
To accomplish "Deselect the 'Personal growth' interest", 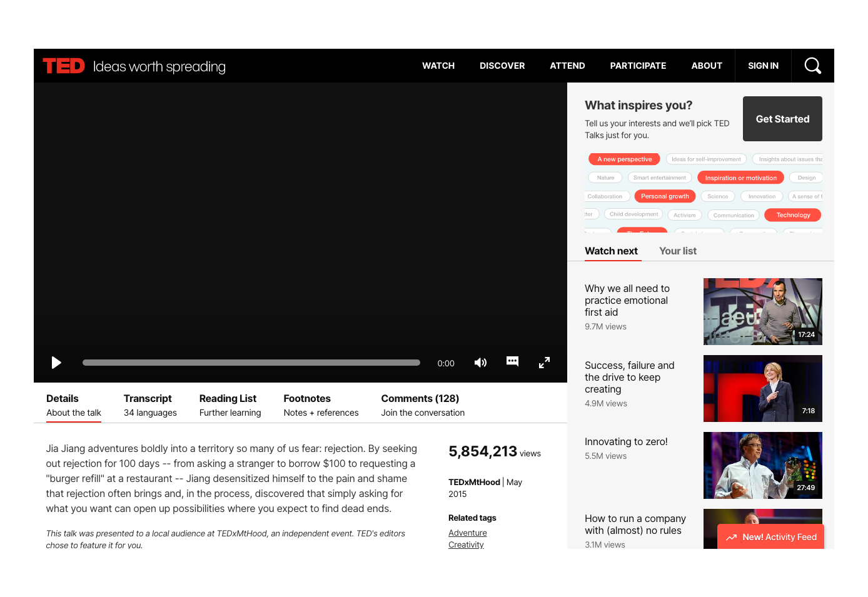I will point(665,196).
